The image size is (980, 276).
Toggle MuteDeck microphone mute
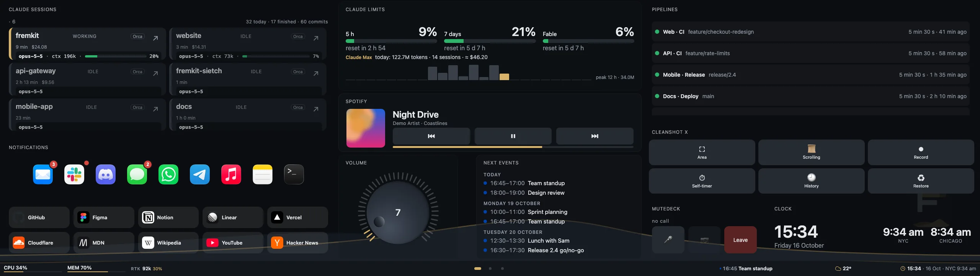coord(668,240)
